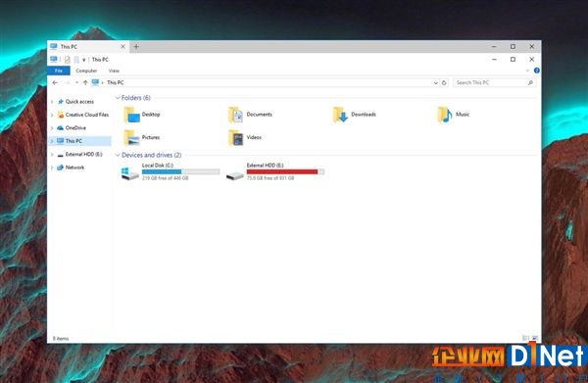The height and width of the screenshot is (383, 588).
Task: Go up one level with up arrow
Action: coord(85,83)
